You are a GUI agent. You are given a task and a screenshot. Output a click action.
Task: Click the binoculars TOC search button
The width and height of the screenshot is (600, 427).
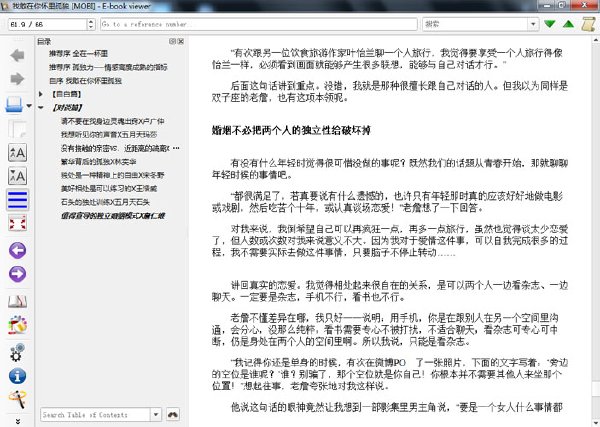[173, 415]
